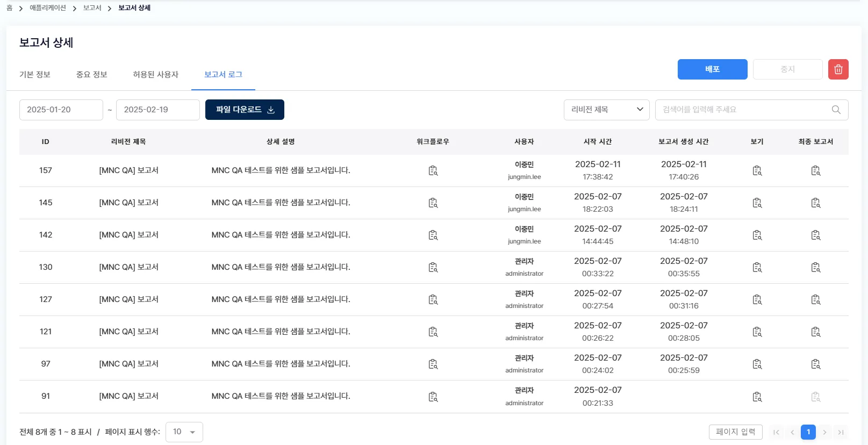Open the rows per page dropdown
This screenshot has width=868, height=445.
[x=184, y=432]
